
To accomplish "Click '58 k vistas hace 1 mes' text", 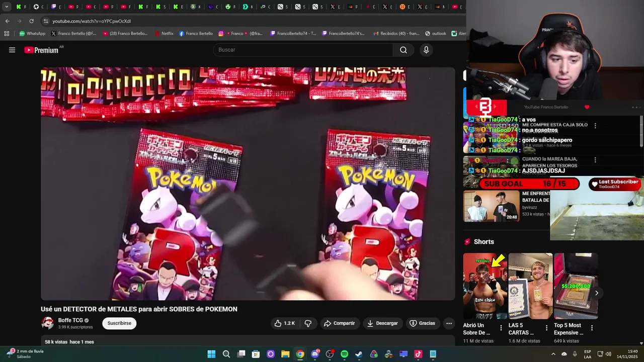I will click(x=69, y=342).
